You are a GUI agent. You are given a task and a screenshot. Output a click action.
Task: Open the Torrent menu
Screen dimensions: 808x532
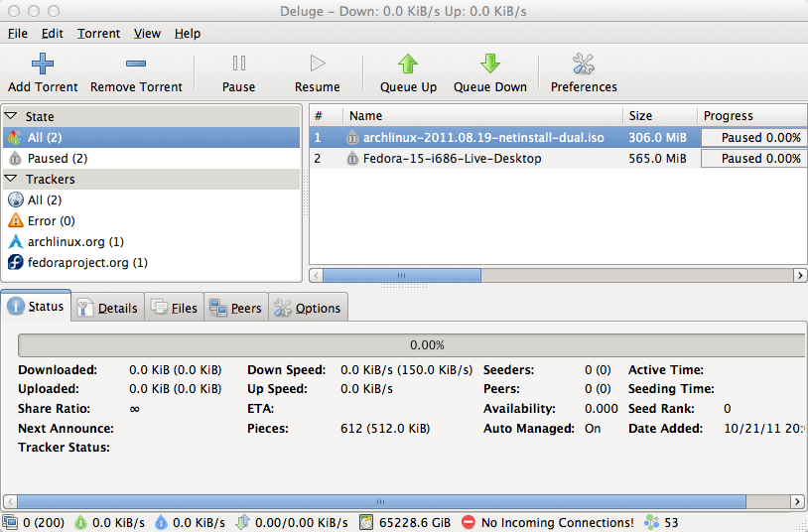tap(98, 34)
